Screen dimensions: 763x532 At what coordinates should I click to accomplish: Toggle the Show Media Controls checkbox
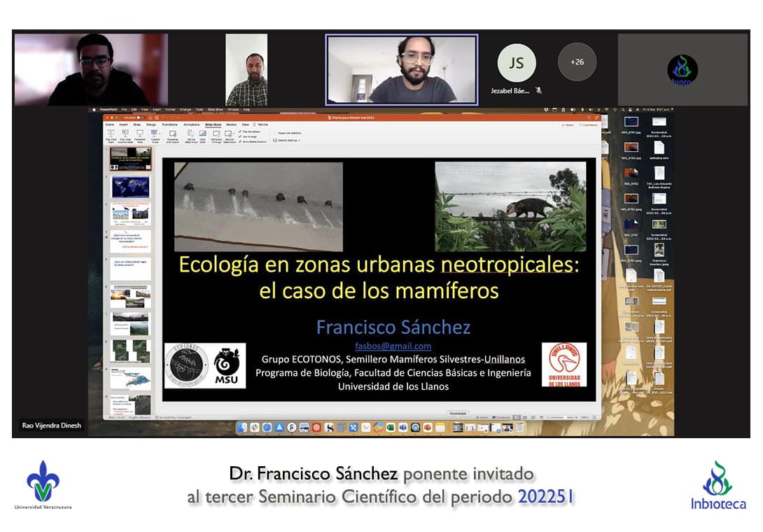pos(241,141)
